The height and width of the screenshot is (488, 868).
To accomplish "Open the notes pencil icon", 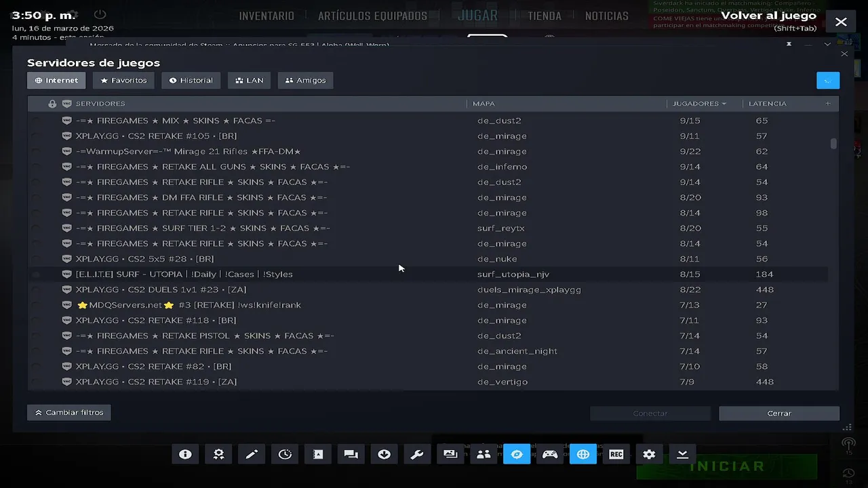I will 252,454.
